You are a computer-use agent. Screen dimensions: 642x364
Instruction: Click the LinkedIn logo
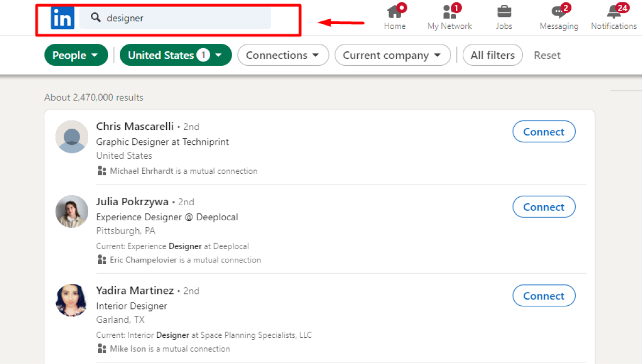[x=63, y=17]
